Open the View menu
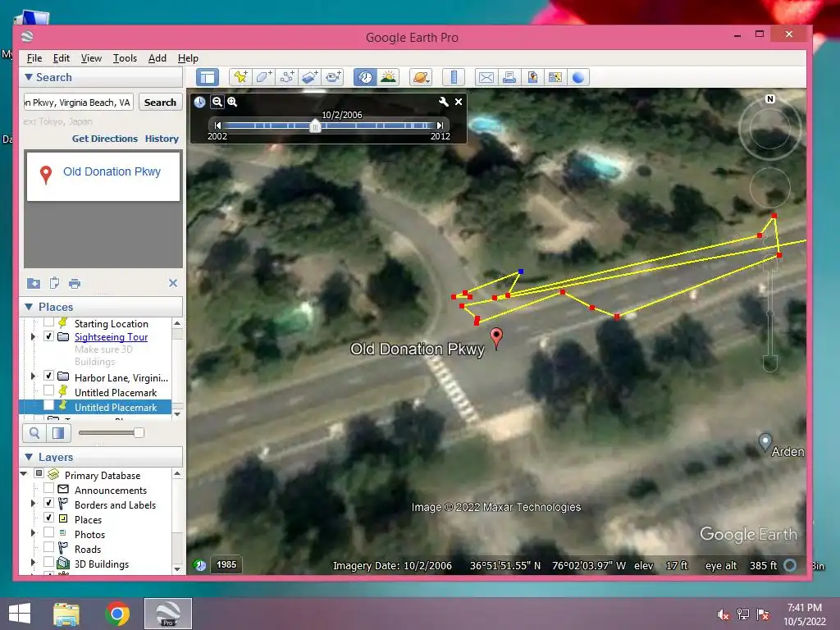Image resolution: width=840 pixels, height=630 pixels. tap(91, 58)
